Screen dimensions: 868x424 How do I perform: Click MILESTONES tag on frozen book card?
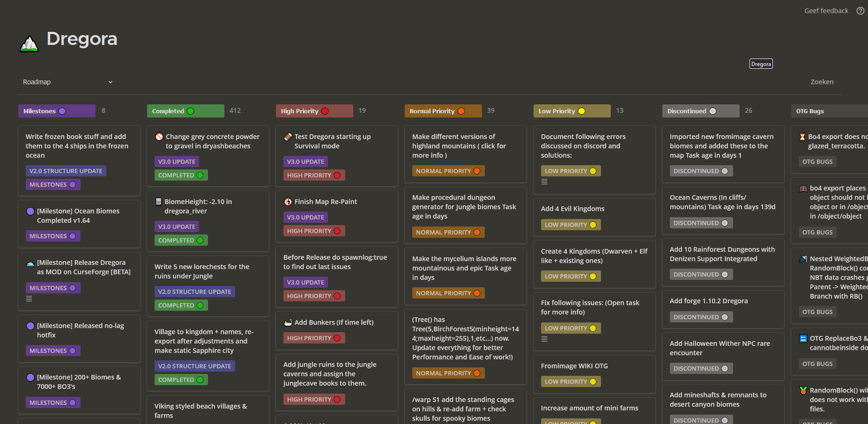[x=53, y=184]
